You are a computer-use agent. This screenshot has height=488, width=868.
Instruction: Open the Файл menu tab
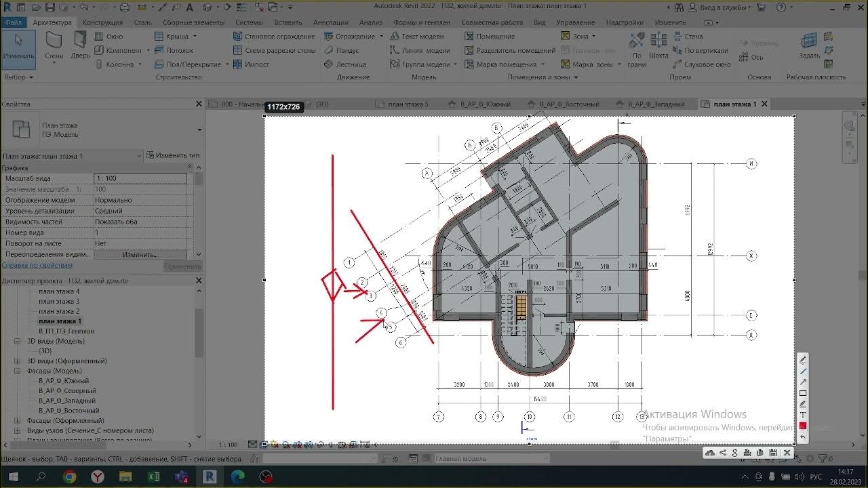coord(13,22)
